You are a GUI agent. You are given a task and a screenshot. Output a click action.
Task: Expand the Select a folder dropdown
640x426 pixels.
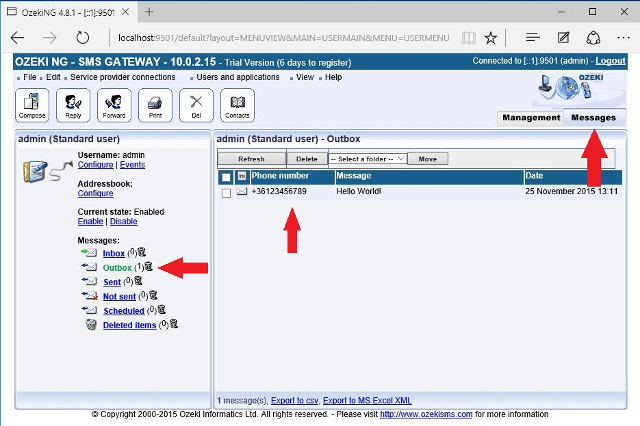coord(367,159)
